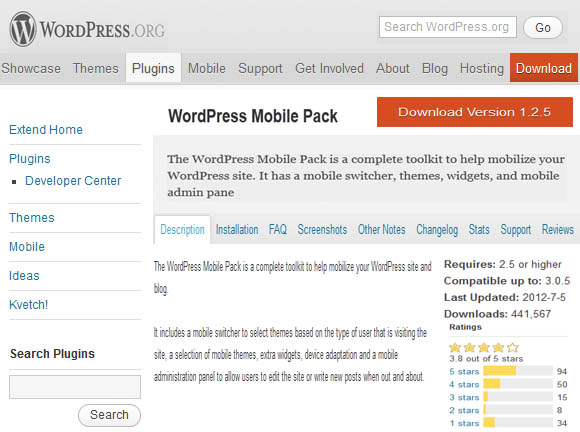Switch to the plugin Support tab
The width and height of the screenshot is (580, 432).
[x=516, y=230]
